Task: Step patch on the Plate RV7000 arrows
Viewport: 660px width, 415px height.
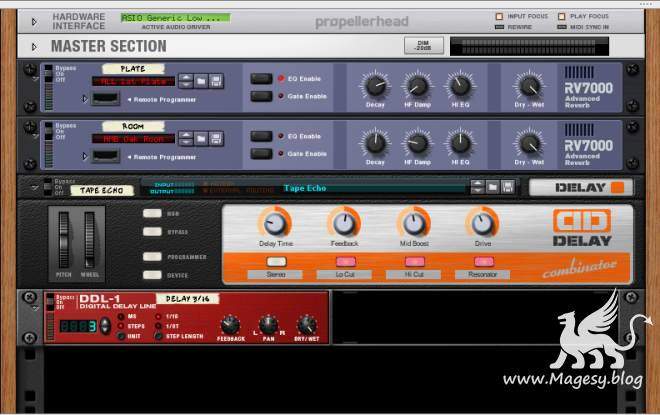Action: (x=186, y=81)
